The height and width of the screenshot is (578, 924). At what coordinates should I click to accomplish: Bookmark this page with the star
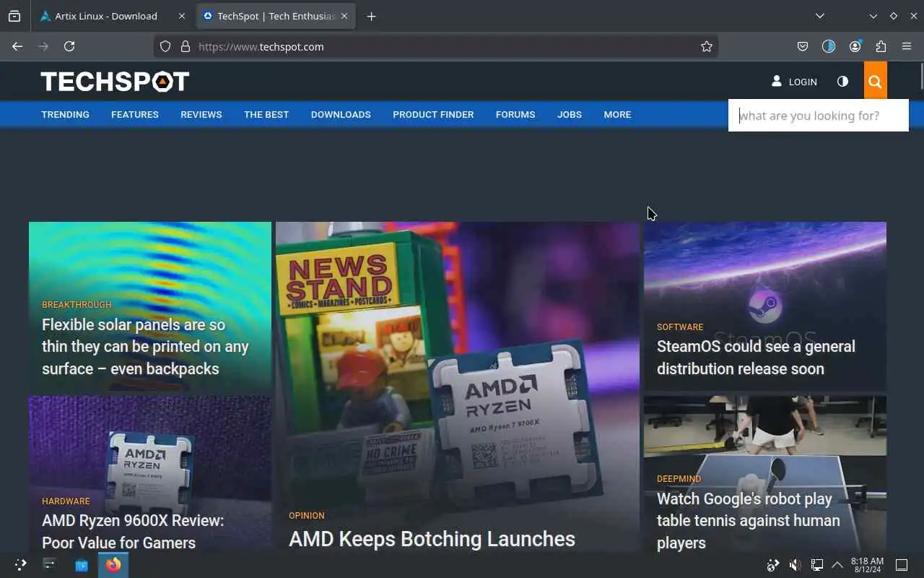point(707,46)
